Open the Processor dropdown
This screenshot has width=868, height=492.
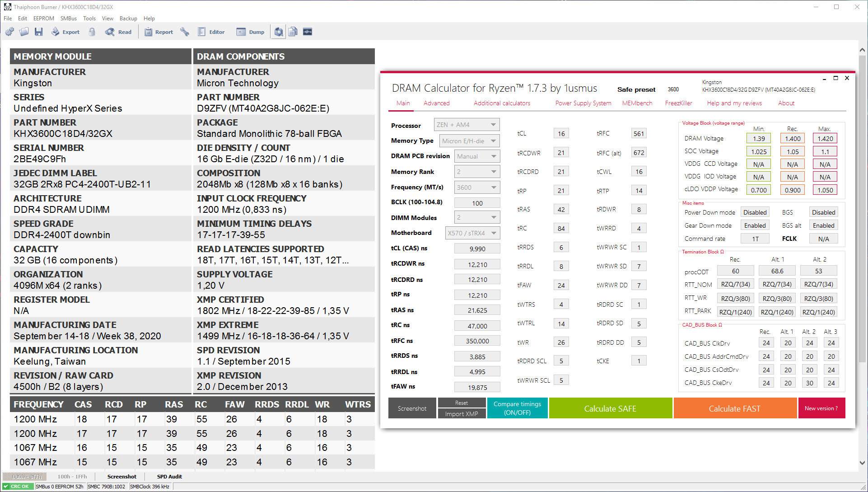[x=467, y=125]
